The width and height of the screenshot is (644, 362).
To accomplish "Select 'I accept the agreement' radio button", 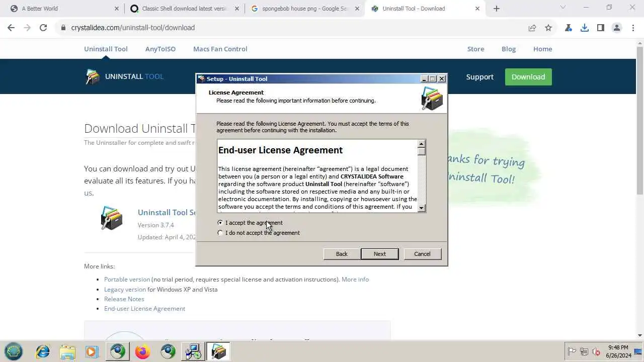I will point(220,223).
